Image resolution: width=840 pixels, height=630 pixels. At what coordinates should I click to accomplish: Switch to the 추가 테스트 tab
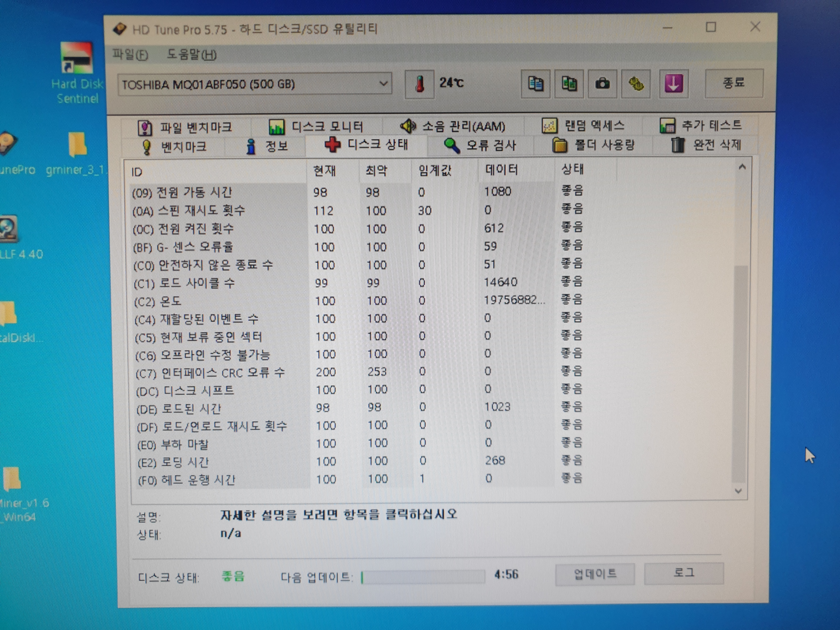[701, 125]
